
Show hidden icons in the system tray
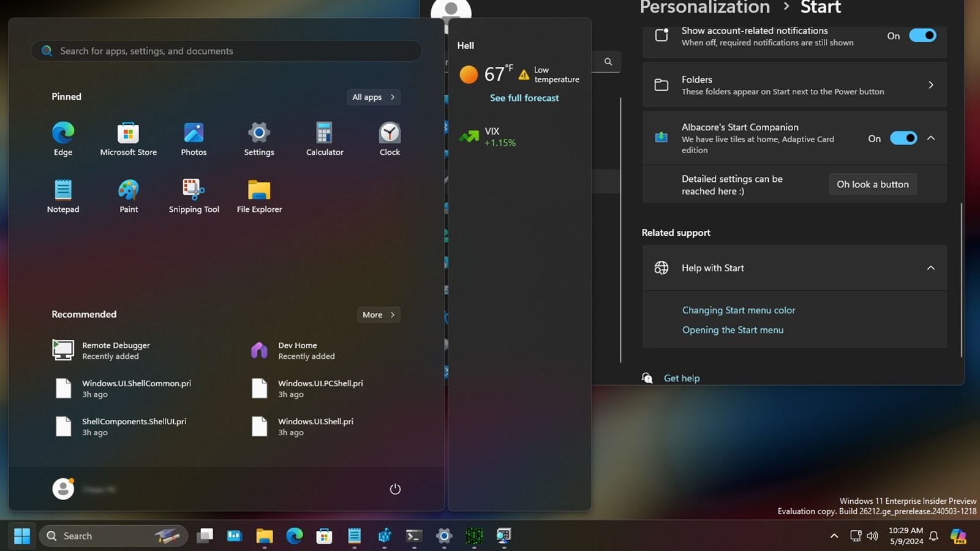tap(834, 536)
